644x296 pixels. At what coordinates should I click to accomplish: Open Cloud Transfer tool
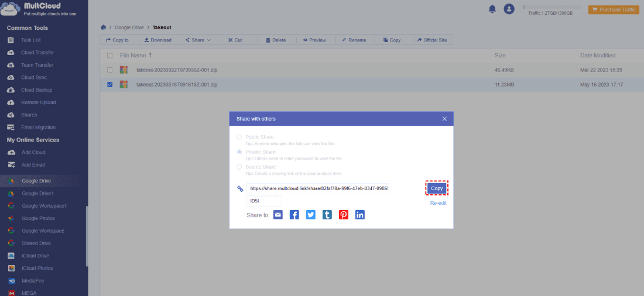37,53
